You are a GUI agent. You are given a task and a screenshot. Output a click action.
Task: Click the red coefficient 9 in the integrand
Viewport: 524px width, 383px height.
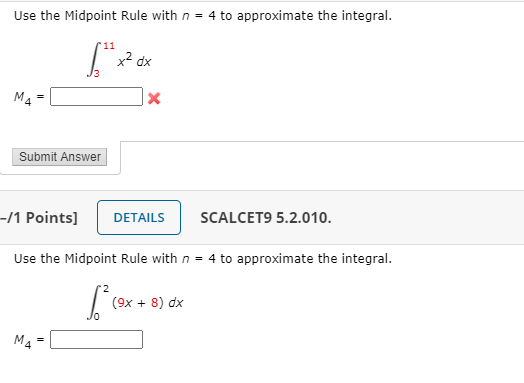(x=121, y=303)
